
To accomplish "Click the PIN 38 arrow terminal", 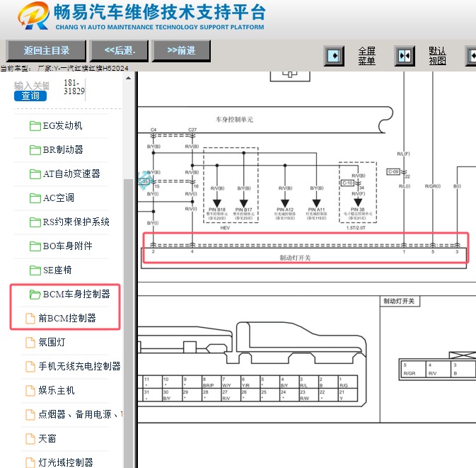I will coord(358,202).
